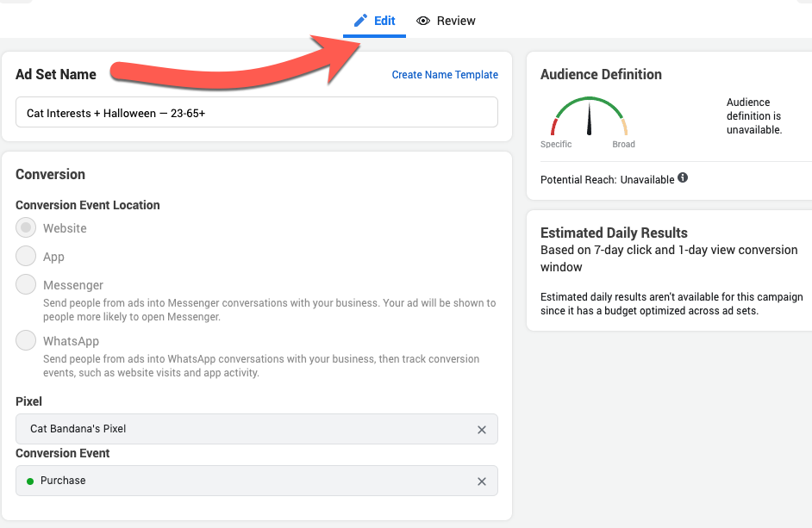The height and width of the screenshot is (528, 812).
Task: Clear the Cat Bandana's Pixel selection
Action: pyautogui.click(x=482, y=430)
